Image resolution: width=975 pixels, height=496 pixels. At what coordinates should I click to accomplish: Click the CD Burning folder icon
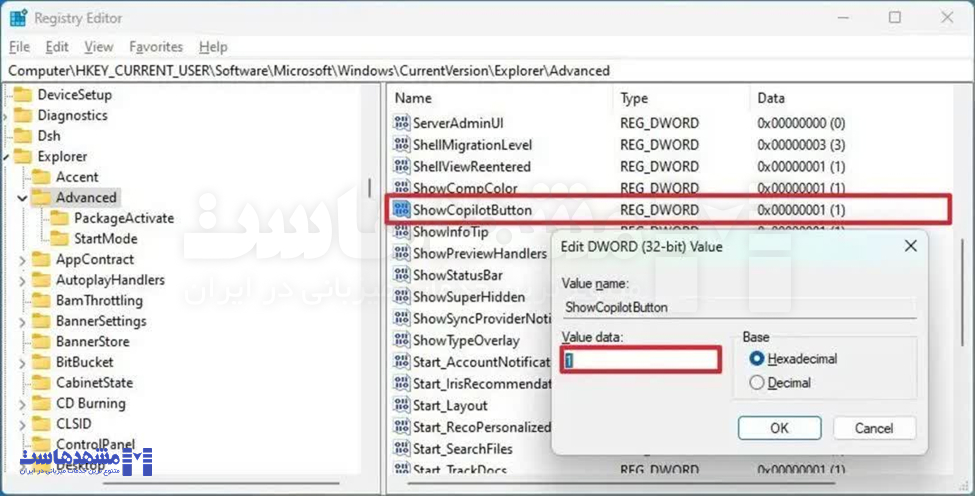coord(41,403)
